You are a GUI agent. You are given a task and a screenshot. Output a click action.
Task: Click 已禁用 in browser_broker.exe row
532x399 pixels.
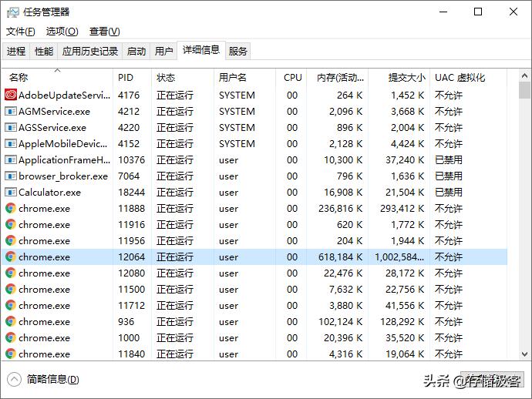[x=449, y=176]
